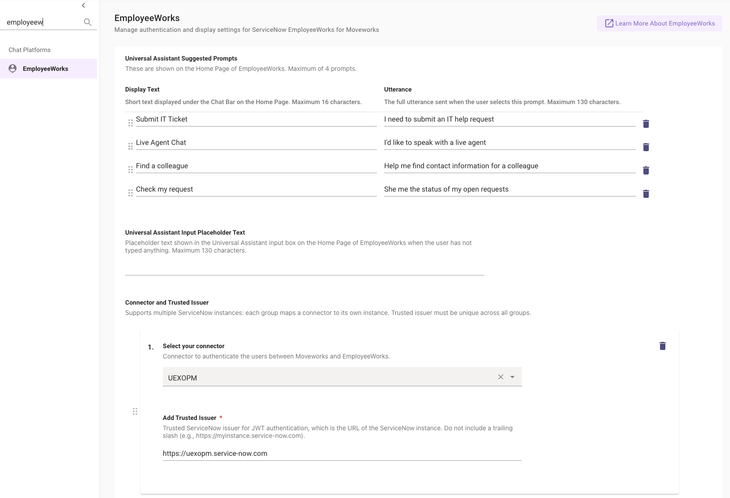Collapse the sidebar with the chevron arrow
The height and width of the screenshot is (498, 730).
(x=83, y=6)
